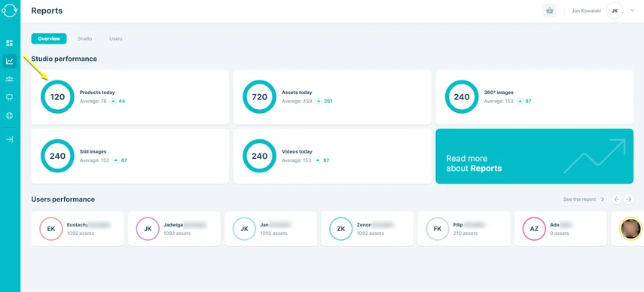This screenshot has height=292, width=644.
Task: Select Eustachy's user performance card
Action: pos(78,229)
